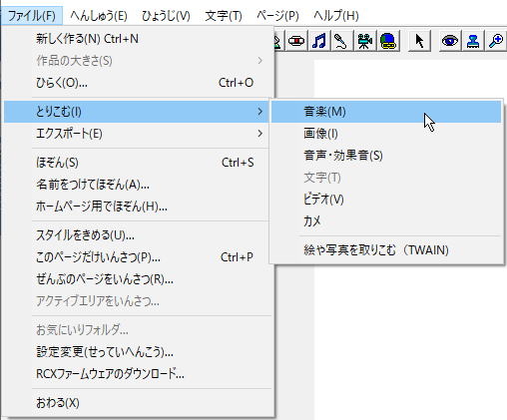Click the video camera toolbar icon

[365, 41]
